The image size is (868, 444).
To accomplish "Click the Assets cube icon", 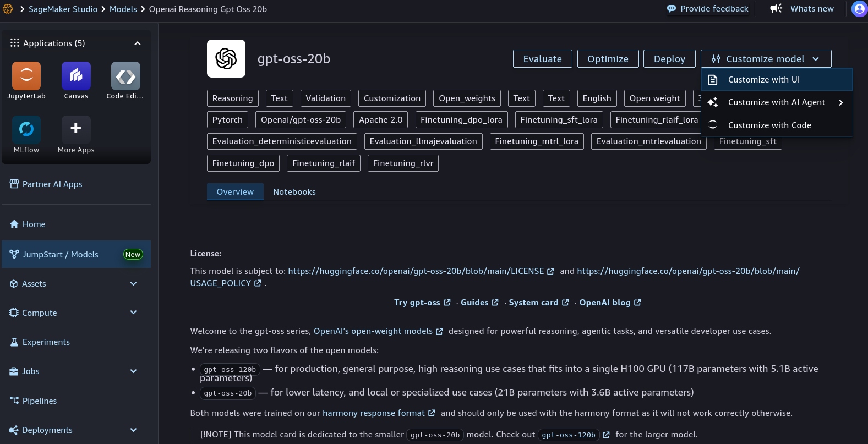I will tap(14, 283).
